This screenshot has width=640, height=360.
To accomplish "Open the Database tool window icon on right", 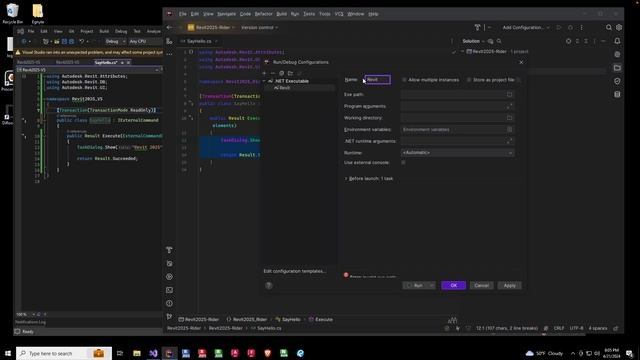I will [617, 94].
